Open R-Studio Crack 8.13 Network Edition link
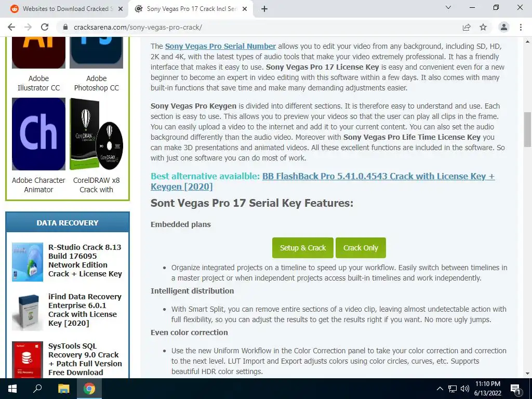The height and width of the screenshot is (399, 532). 85,260
